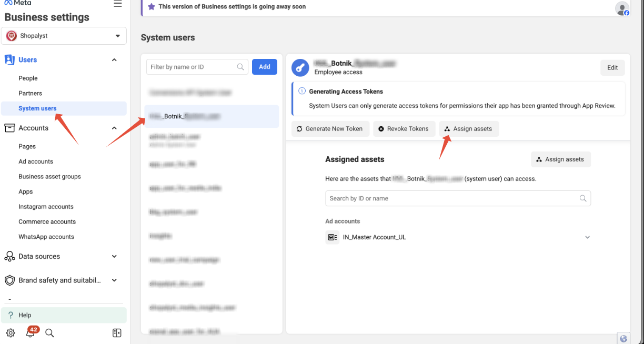Click the Brand safety shield icon
Screen dimensions: 644x344
click(x=9, y=280)
